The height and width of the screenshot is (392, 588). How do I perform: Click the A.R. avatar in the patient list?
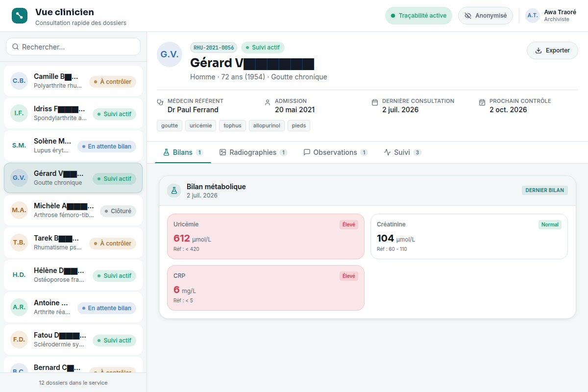[x=19, y=307]
